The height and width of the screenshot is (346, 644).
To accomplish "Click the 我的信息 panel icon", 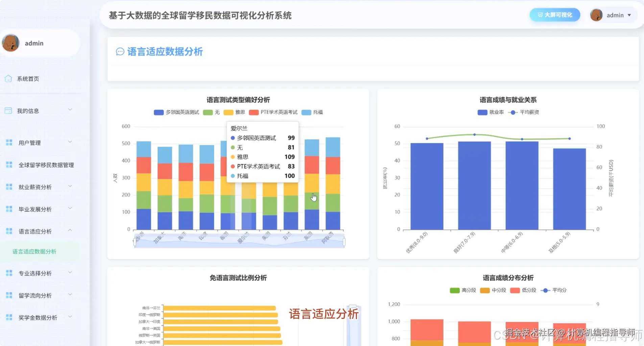I will pos(8,110).
